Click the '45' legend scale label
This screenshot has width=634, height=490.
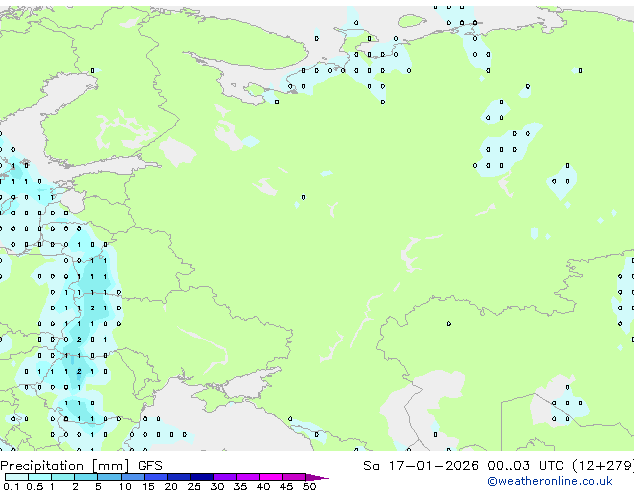pos(286,486)
